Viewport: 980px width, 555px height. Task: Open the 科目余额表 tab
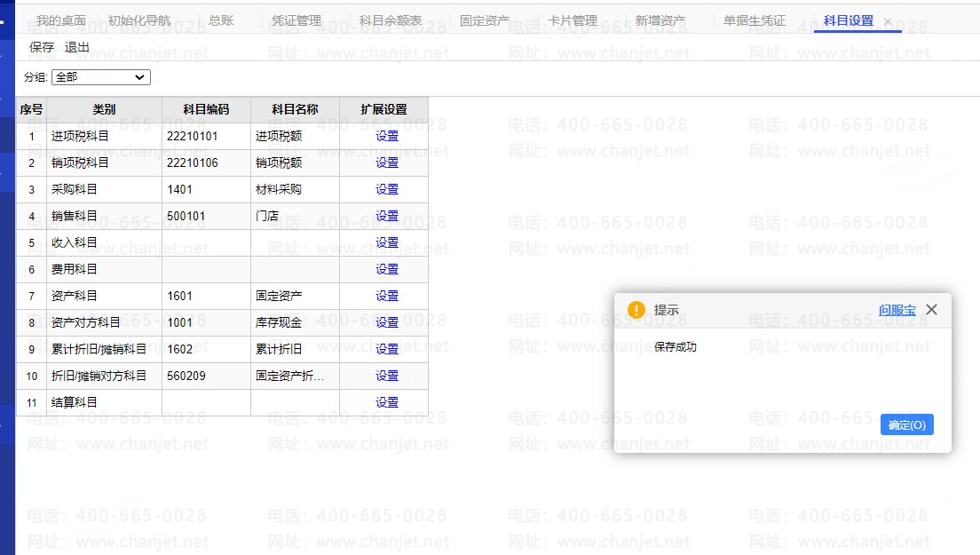pos(391,20)
